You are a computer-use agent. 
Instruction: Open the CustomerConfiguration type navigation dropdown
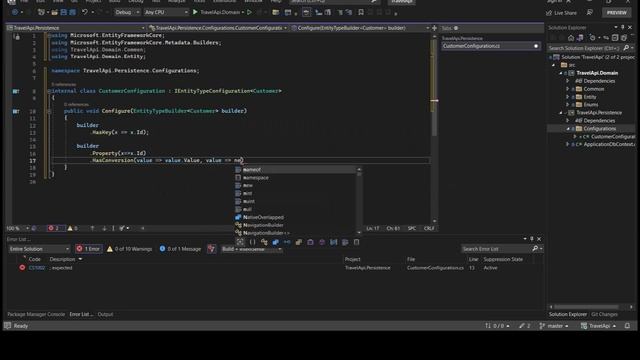[218, 28]
